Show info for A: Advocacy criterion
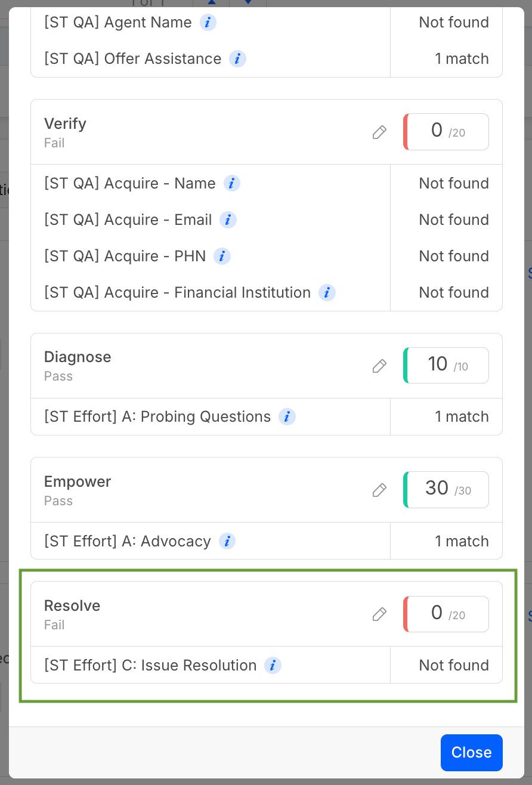This screenshot has width=532, height=785. coord(227,542)
